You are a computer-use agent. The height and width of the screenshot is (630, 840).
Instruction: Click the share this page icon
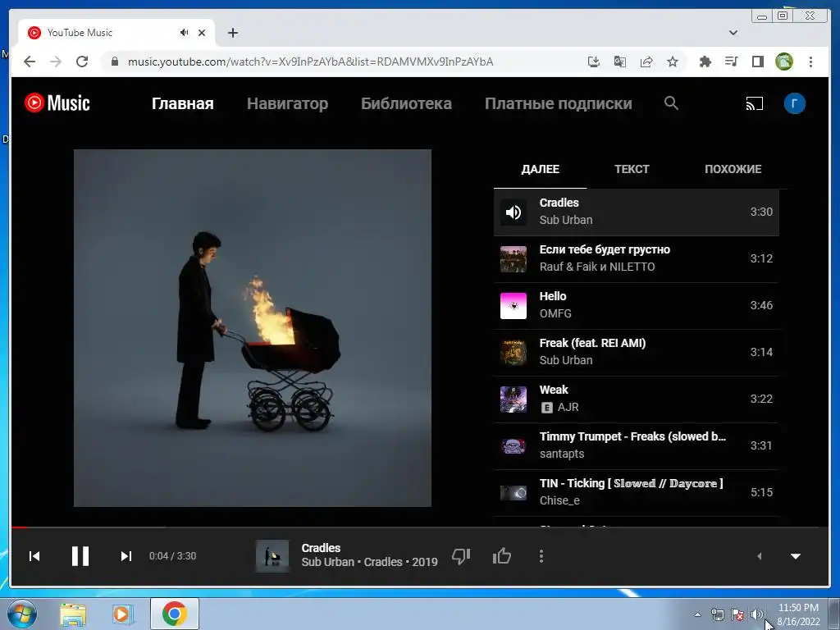[646, 62]
